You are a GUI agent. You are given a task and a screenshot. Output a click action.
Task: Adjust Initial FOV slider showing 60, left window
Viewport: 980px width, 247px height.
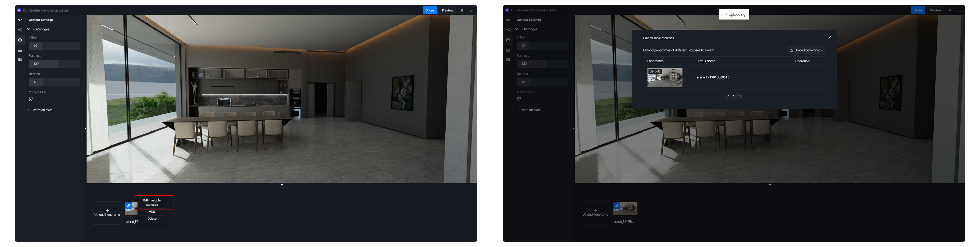pos(54,46)
